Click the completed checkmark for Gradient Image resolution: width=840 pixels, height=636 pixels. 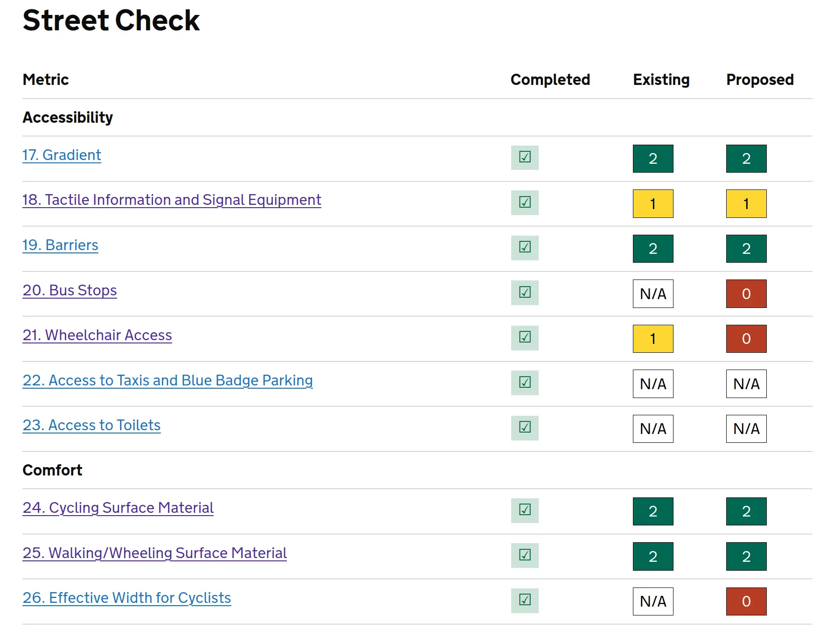(x=525, y=157)
